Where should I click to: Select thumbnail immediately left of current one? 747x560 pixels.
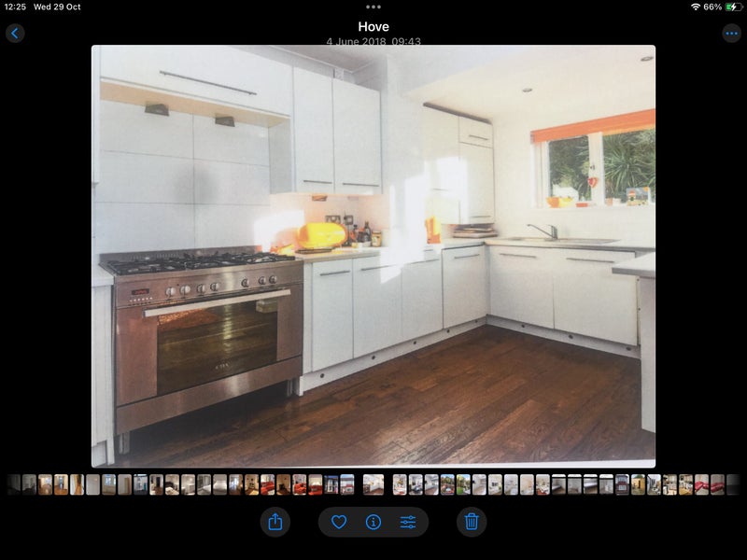(x=347, y=484)
